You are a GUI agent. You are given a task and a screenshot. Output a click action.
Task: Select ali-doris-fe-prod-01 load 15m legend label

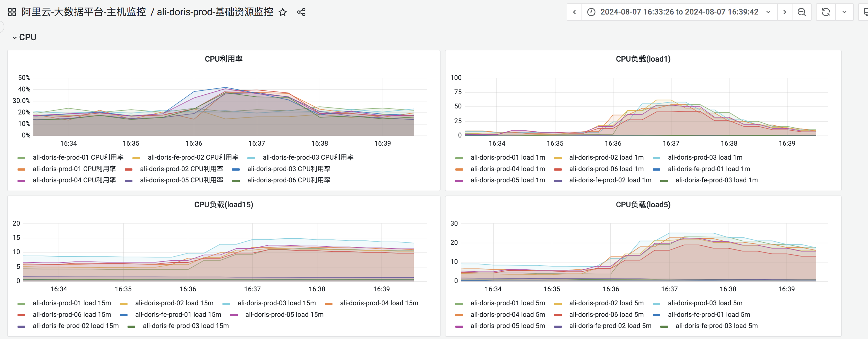(x=178, y=315)
